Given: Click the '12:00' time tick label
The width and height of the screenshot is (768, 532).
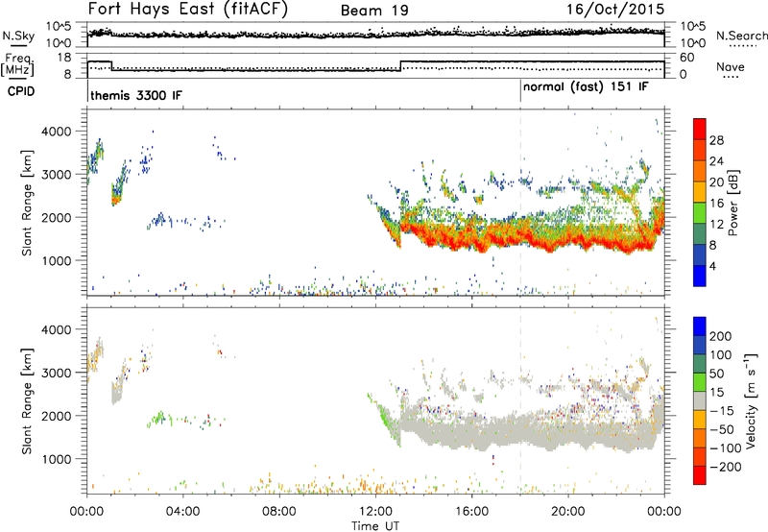Looking at the screenshot, I should click(x=375, y=512).
